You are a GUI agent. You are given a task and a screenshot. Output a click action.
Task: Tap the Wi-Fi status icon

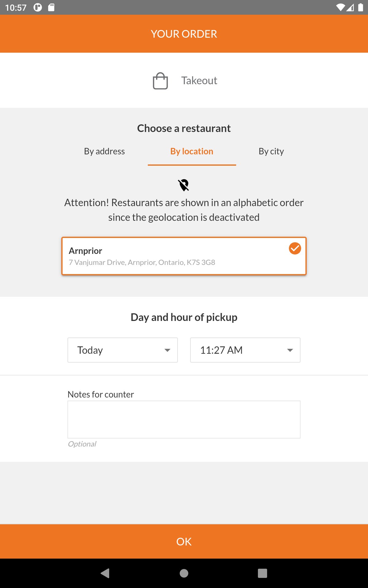[340, 7]
